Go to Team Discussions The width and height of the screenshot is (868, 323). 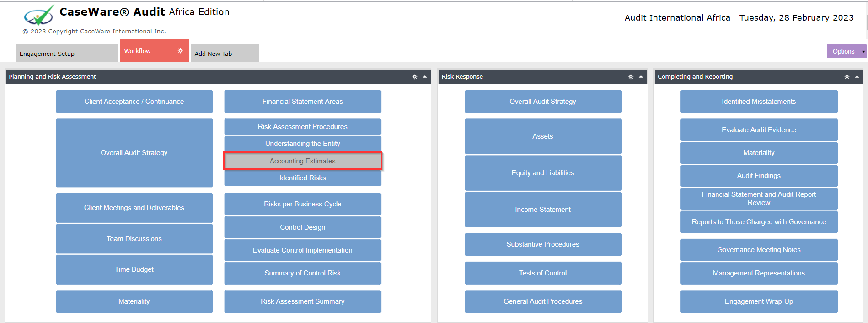coord(134,239)
